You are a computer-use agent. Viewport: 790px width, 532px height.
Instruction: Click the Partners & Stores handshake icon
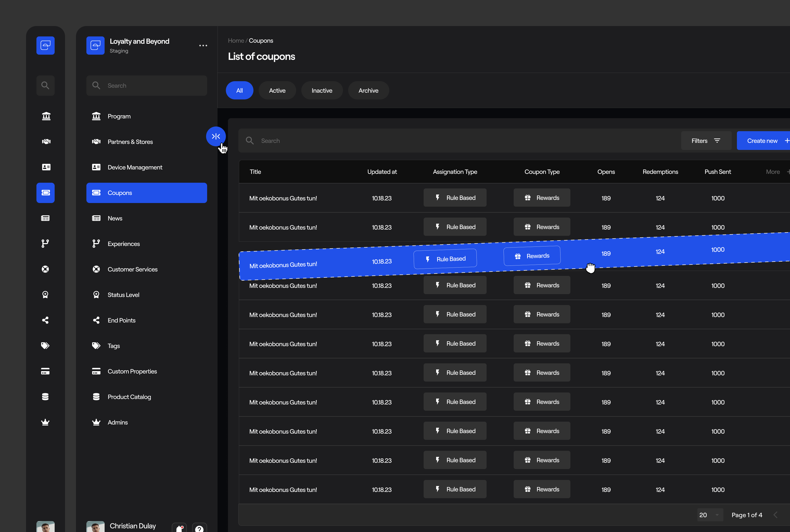coord(96,142)
